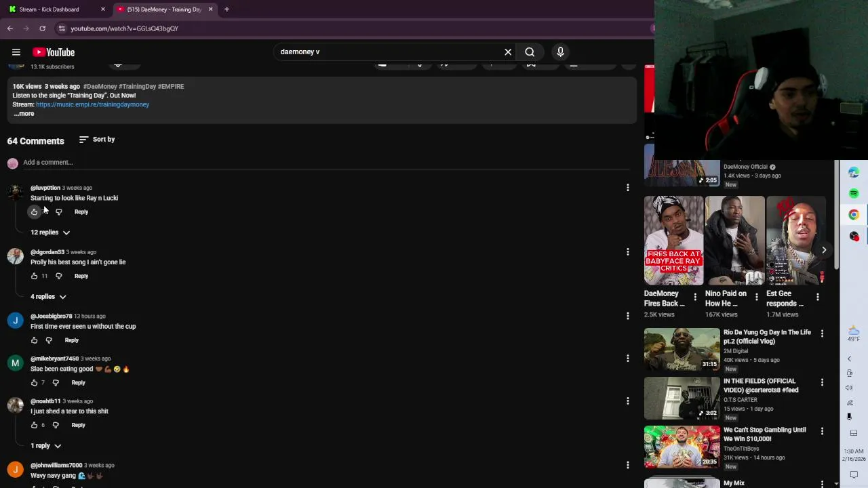Open the 'Nino Paid on How He' Short
868x488 pixels.
coord(734,241)
